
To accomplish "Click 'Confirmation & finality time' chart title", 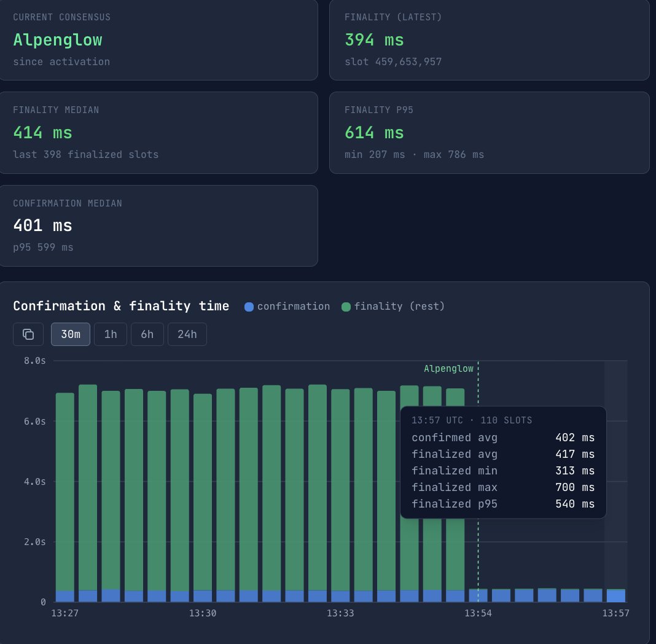I will pyautogui.click(x=121, y=306).
